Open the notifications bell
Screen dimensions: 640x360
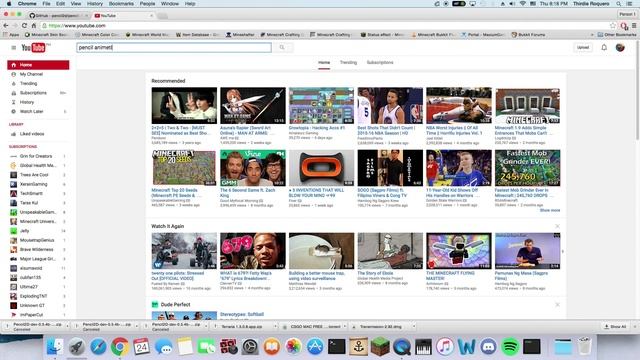604,47
